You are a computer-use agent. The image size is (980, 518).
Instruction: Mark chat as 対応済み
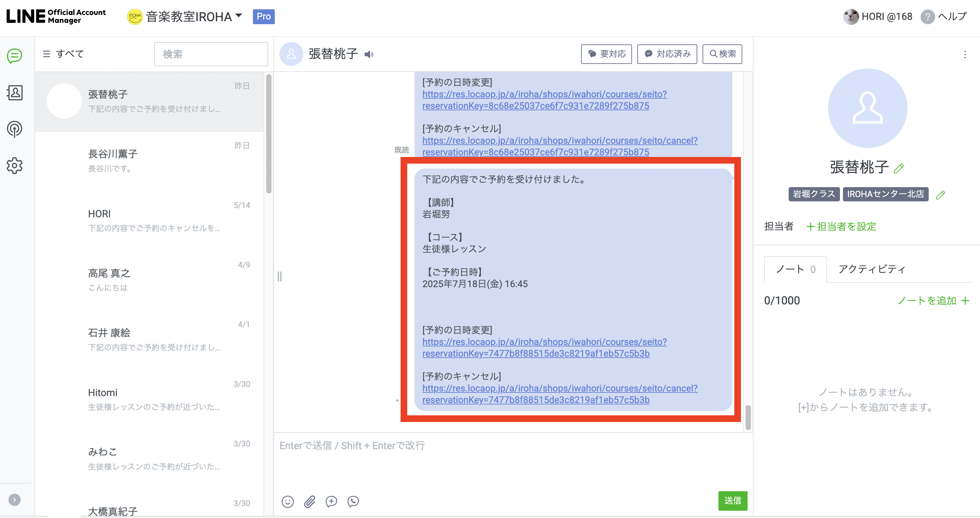coord(667,54)
